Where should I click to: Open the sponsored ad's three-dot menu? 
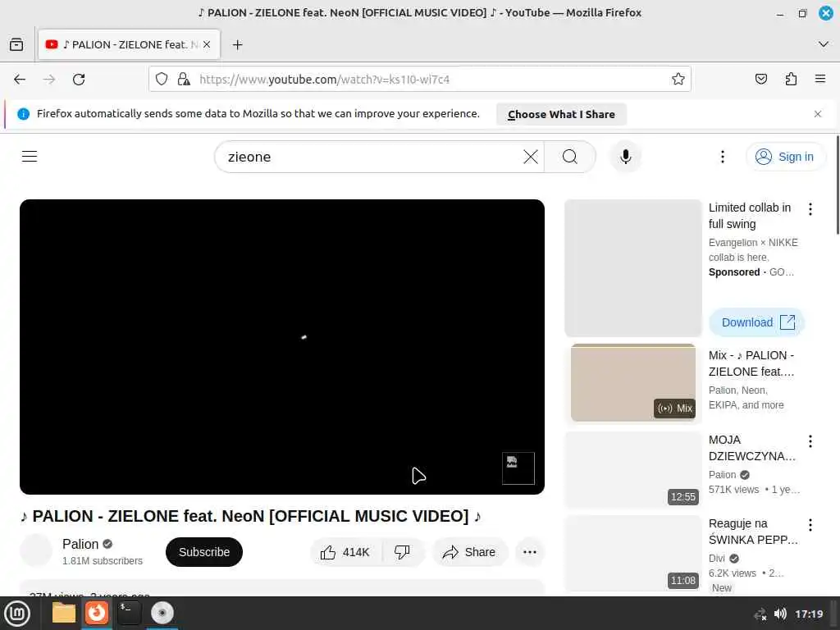point(810,209)
